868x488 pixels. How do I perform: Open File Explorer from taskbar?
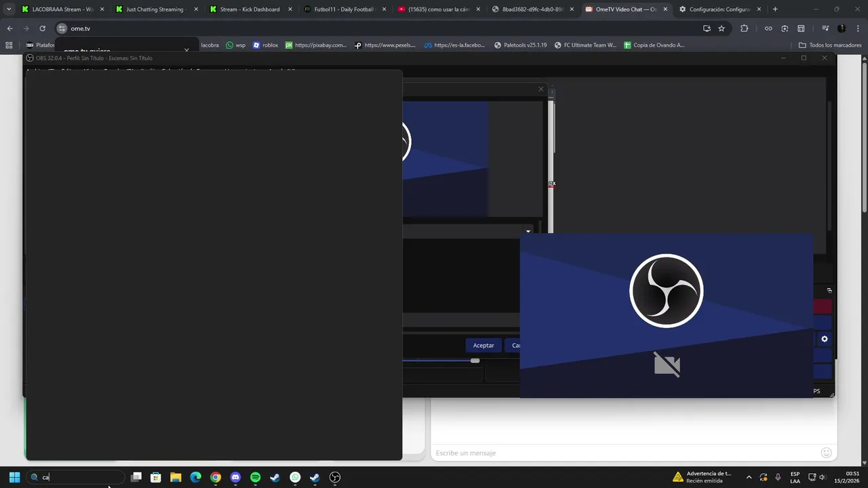176,477
